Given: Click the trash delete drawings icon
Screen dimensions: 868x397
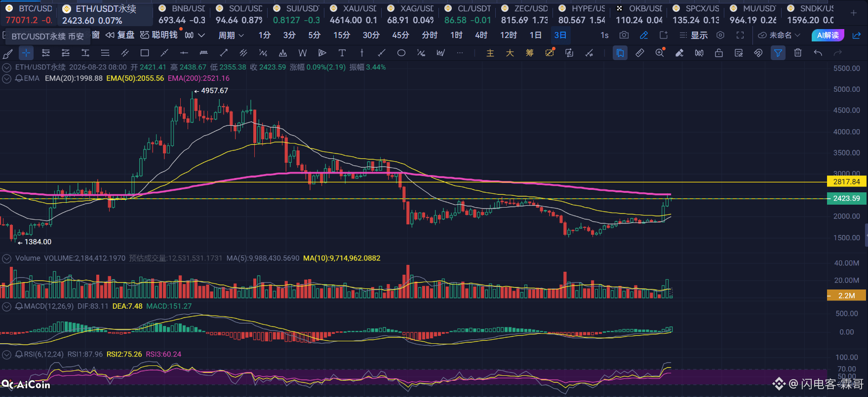Looking at the screenshot, I should click(798, 53).
